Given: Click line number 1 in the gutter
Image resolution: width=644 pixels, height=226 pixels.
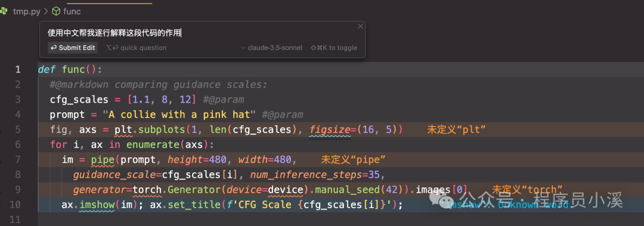Looking at the screenshot, I should pyautogui.click(x=18, y=69).
